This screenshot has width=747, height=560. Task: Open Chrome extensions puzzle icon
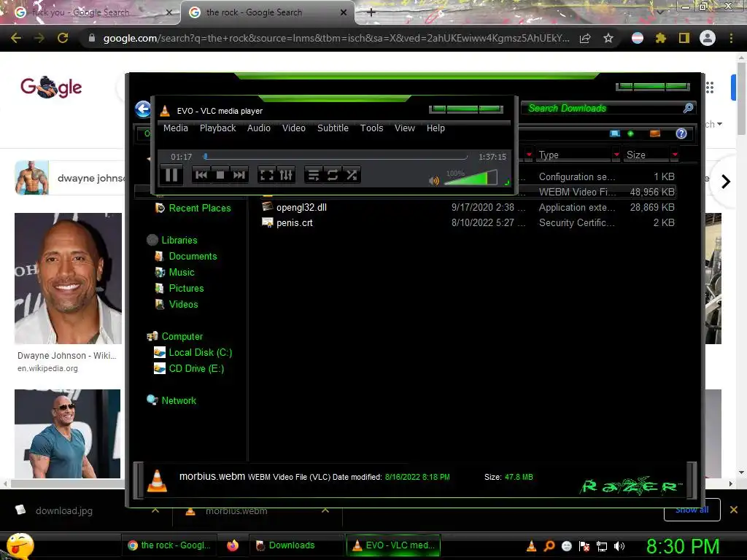tap(660, 38)
